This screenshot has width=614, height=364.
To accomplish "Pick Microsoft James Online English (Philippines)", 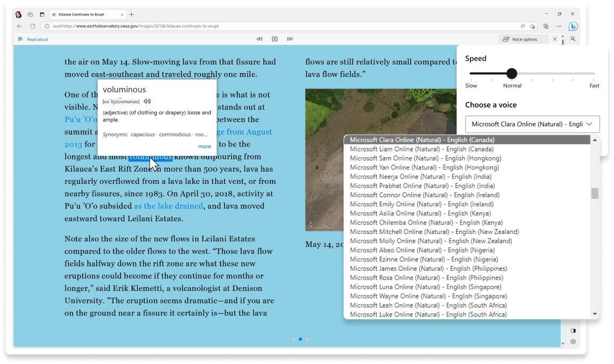I will pyautogui.click(x=467, y=269).
